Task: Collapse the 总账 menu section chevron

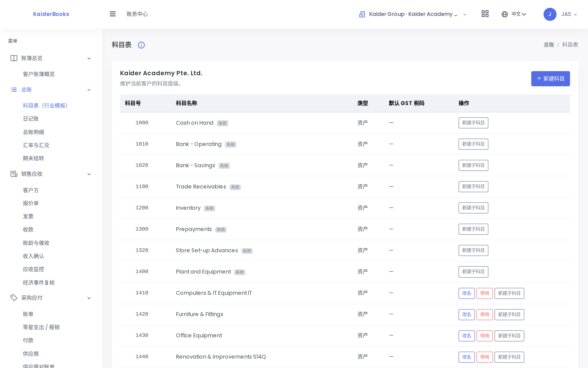Action: tap(89, 90)
